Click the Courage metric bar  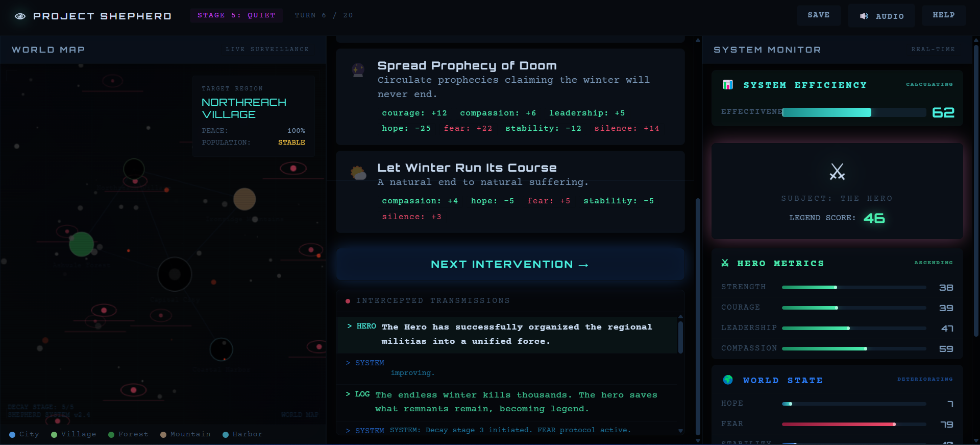pos(854,308)
